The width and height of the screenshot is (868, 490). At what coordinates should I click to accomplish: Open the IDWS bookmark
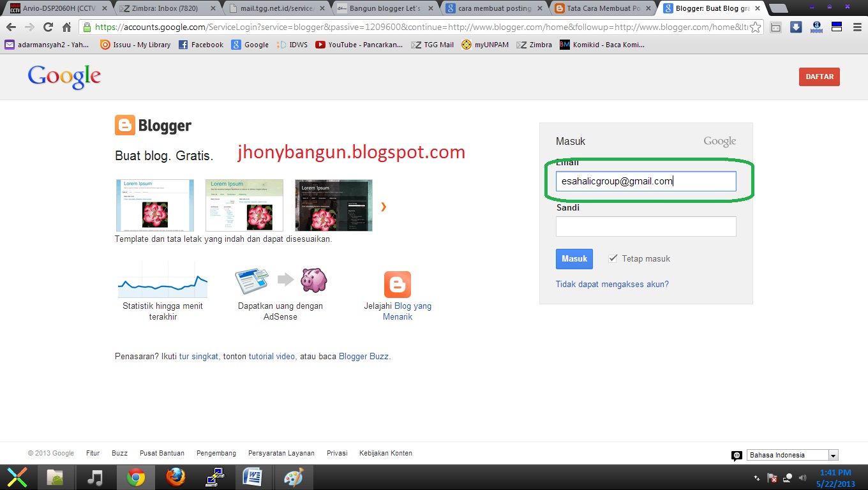click(x=292, y=45)
